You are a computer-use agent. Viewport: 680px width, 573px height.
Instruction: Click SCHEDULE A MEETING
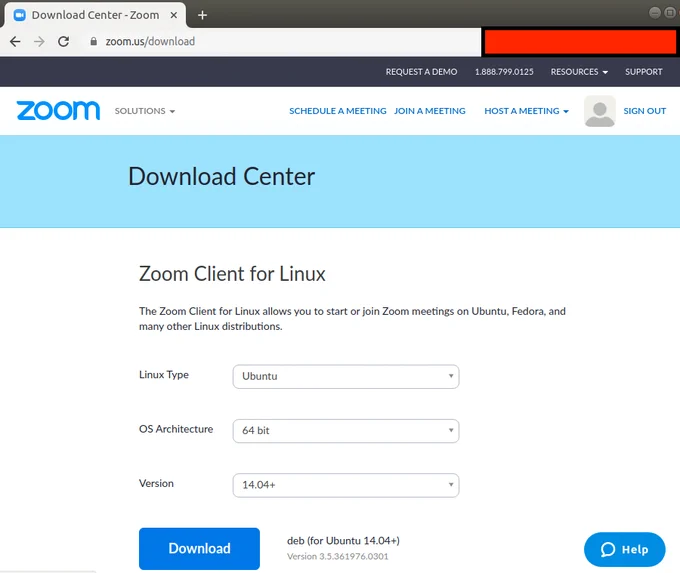[337, 111]
